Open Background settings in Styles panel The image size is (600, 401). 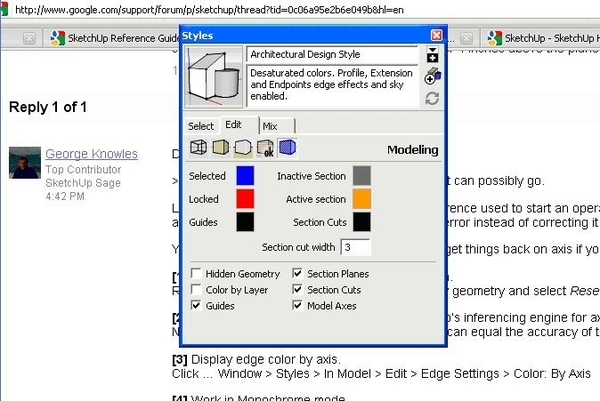tap(243, 147)
